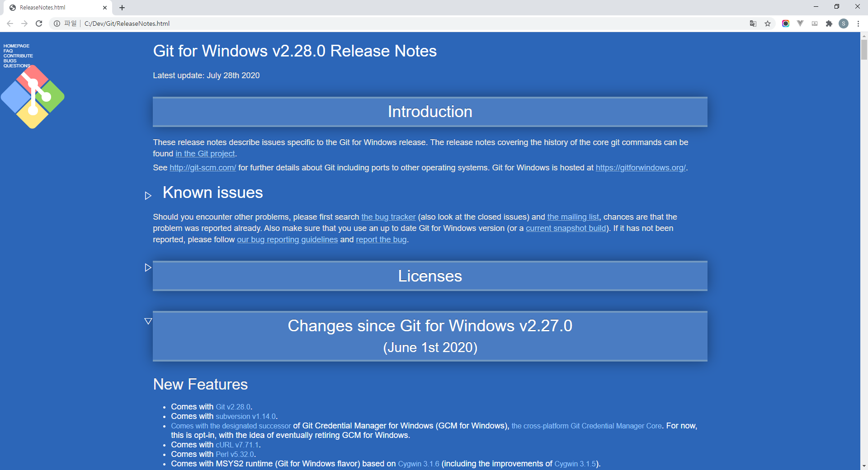Minimize the browser window
This screenshot has height=470, width=868.
[x=816, y=7]
